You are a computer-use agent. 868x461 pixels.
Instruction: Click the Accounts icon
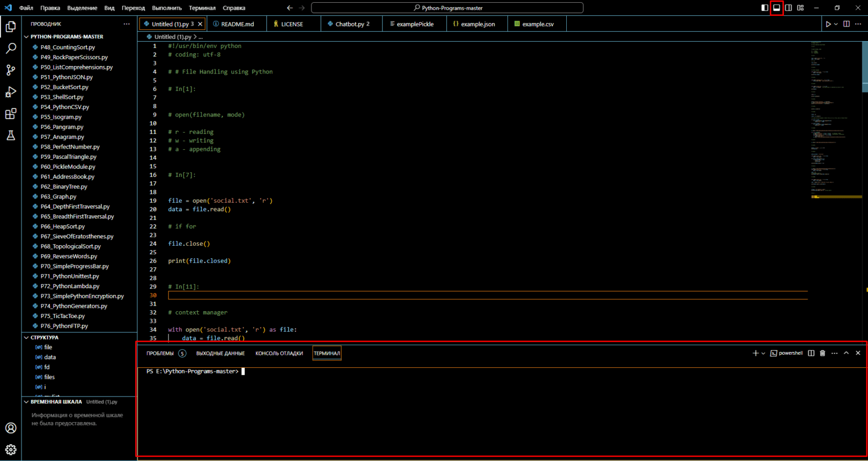click(11, 428)
